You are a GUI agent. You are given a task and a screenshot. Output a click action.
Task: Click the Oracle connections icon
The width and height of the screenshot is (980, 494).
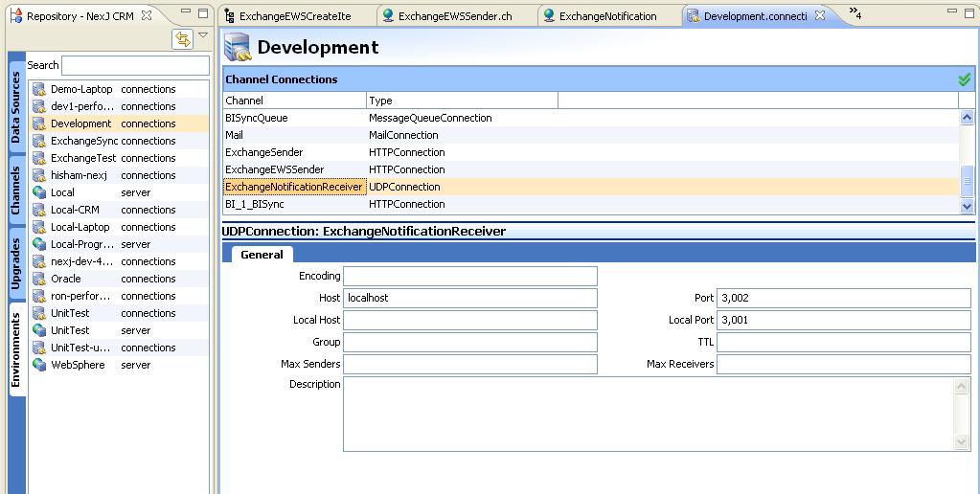(39, 279)
